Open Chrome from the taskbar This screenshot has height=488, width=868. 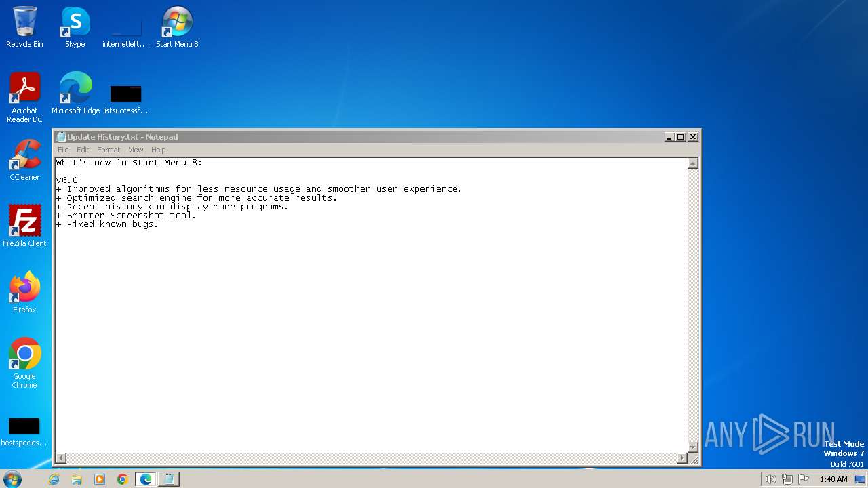click(x=123, y=479)
